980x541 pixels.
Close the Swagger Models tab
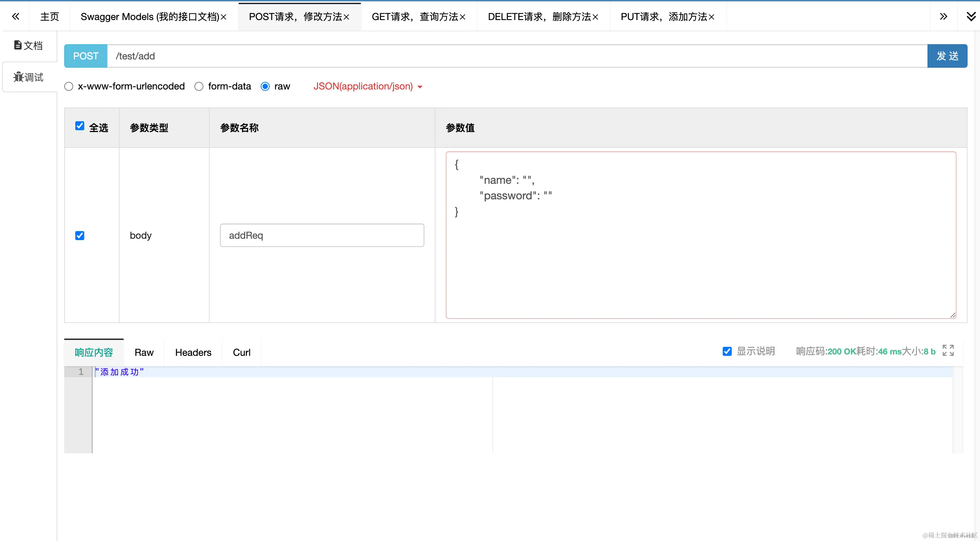click(223, 17)
